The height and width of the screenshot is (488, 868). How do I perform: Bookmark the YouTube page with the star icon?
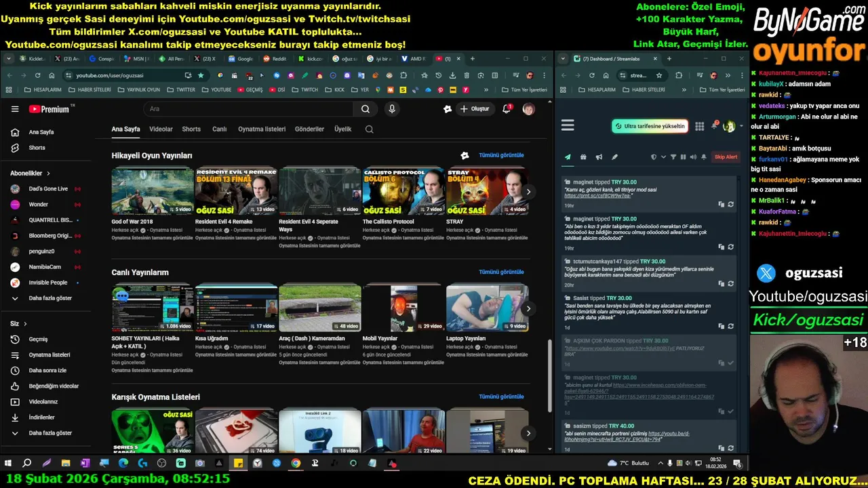tap(201, 75)
